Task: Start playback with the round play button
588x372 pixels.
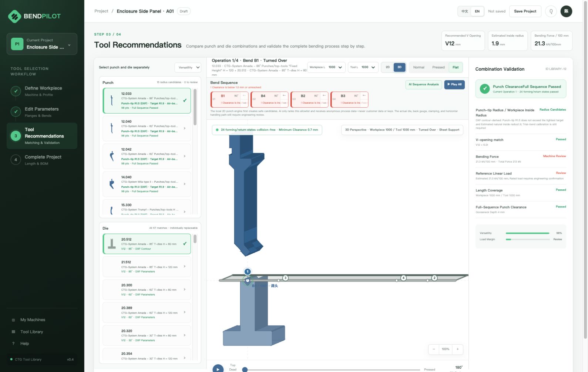Action: (x=218, y=369)
